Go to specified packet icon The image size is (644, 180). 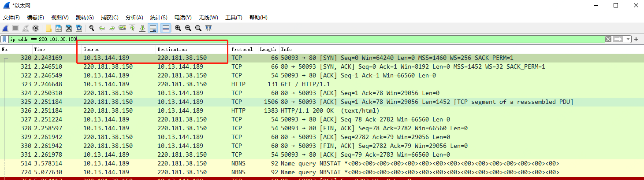pos(122,28)
